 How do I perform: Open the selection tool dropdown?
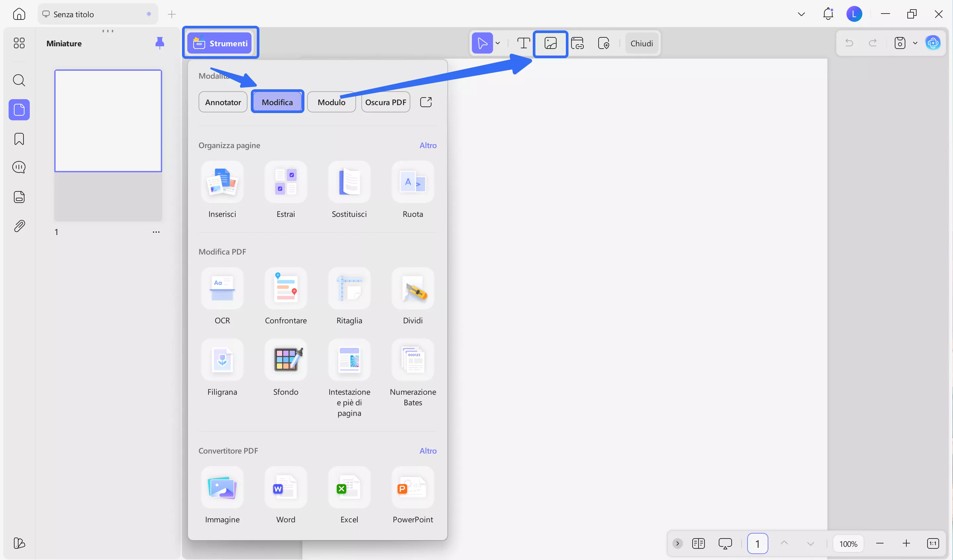point(498,43)
